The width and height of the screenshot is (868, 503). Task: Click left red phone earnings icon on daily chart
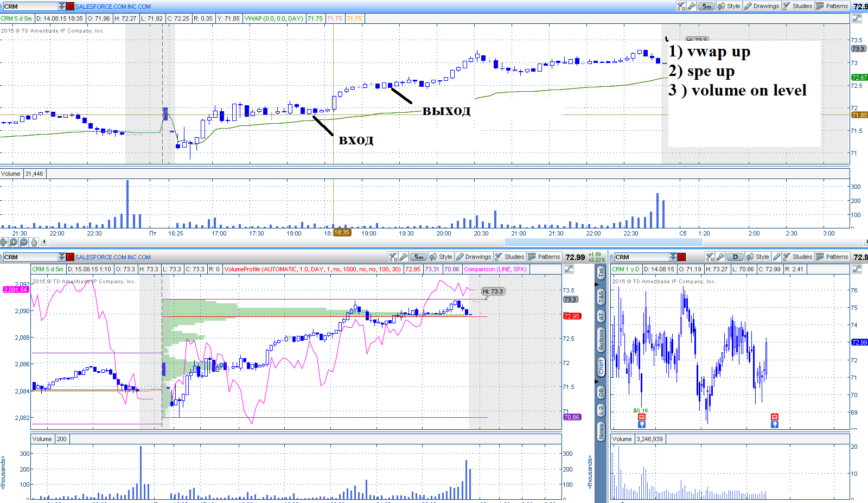642,417
